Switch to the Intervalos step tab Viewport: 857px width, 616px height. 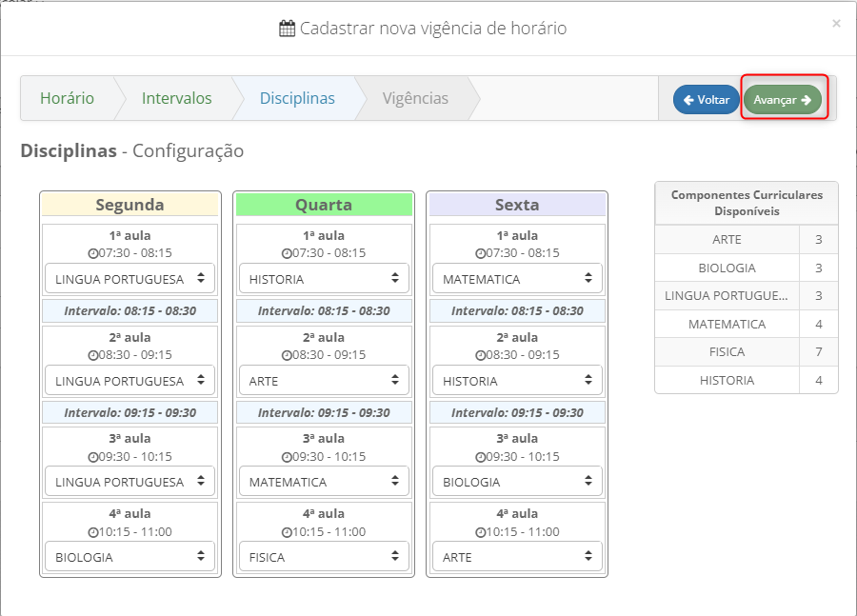(176, 98)
